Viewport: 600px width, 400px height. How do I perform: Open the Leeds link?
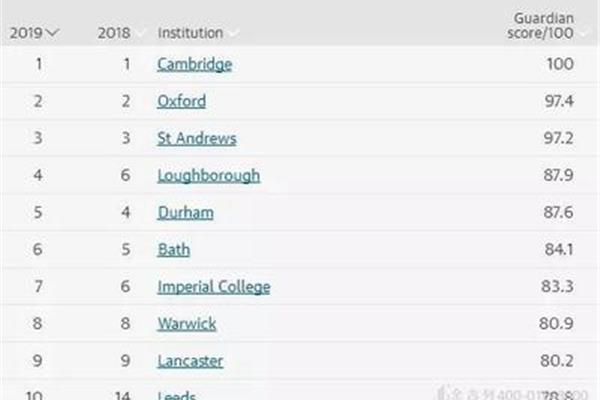click(176, 395)
